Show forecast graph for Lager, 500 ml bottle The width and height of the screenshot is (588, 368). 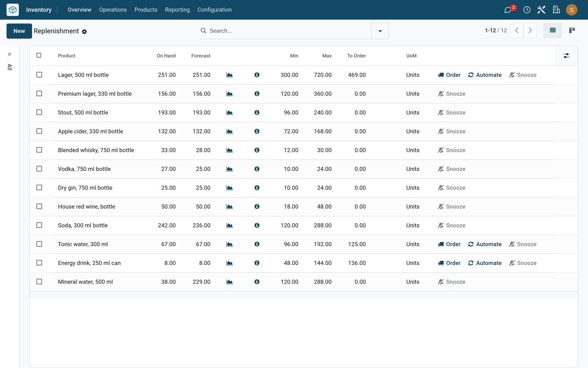pos(230,75)
